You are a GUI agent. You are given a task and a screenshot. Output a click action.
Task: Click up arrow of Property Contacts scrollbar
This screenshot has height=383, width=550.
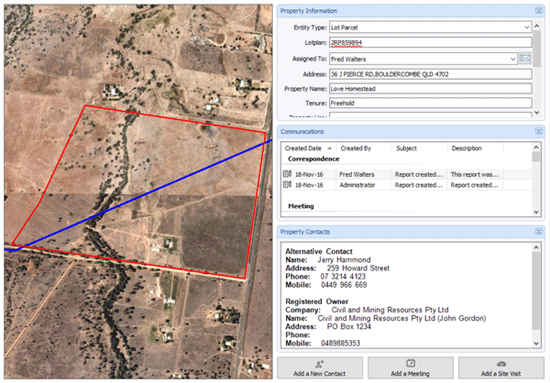(536, 248)
